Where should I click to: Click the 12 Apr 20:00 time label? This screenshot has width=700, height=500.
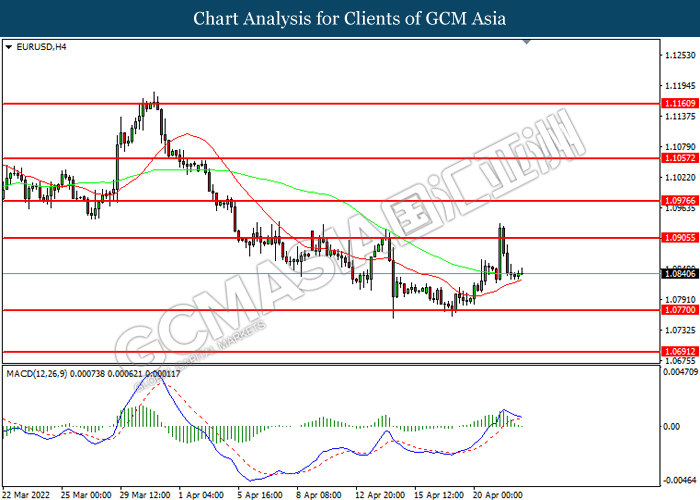click(380, 495)
